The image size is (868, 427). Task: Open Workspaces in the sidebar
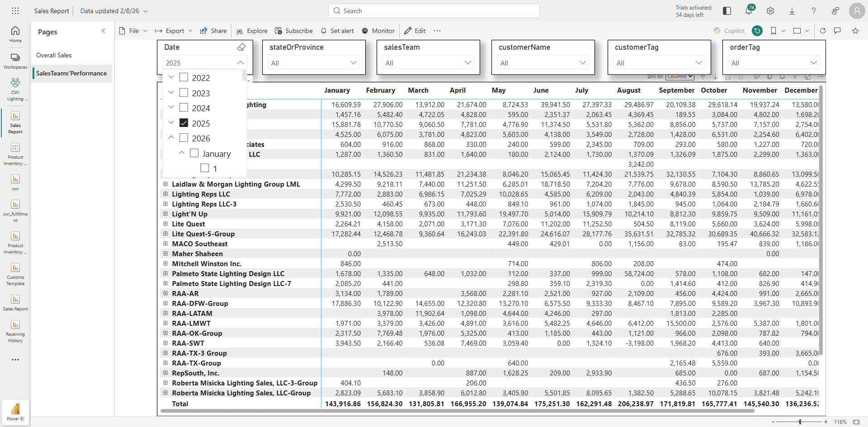click(x=15, y=61)
